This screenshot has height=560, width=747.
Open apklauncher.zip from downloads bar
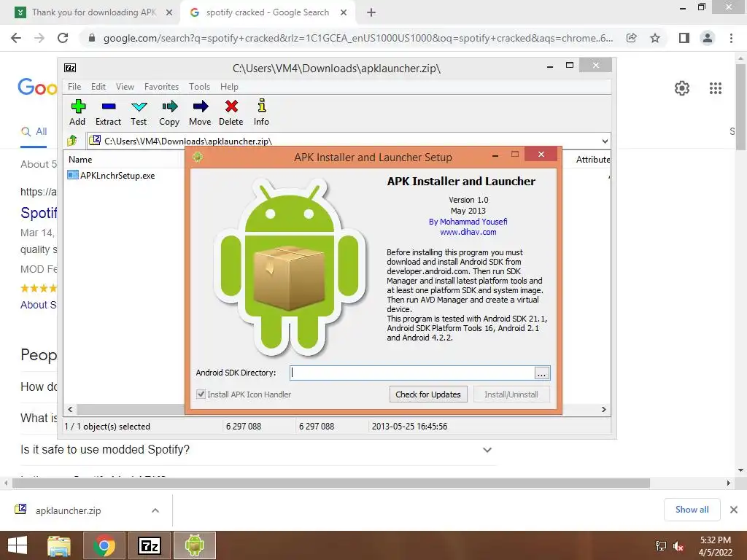coord(68,510)
